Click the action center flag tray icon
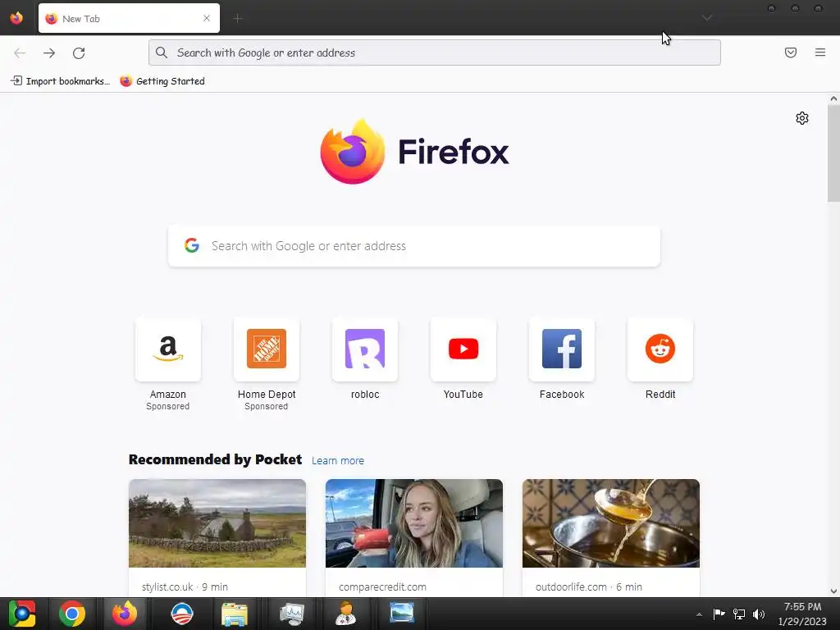Screen dimensions: 840x630 click(x=719, y=614)
